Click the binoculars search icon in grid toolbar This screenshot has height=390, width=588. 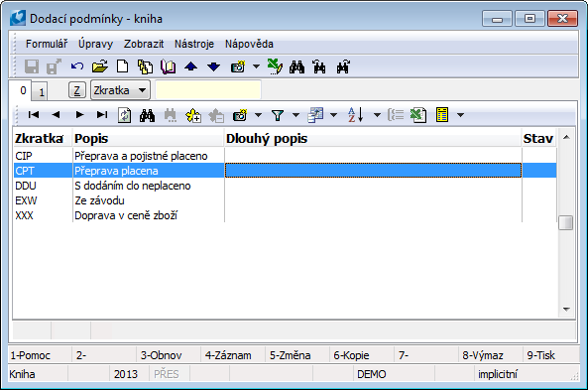(x=147, y=115)
